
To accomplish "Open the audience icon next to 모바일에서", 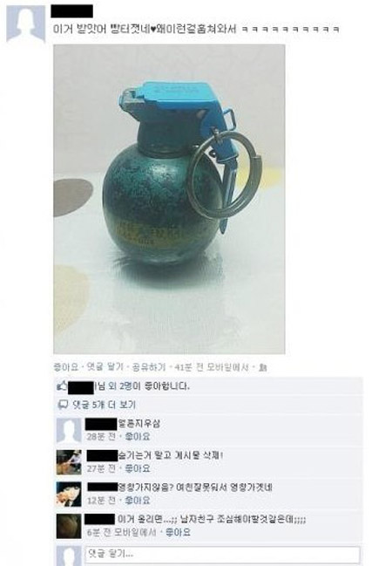I will pyautogui.click(x=263, y=368).
